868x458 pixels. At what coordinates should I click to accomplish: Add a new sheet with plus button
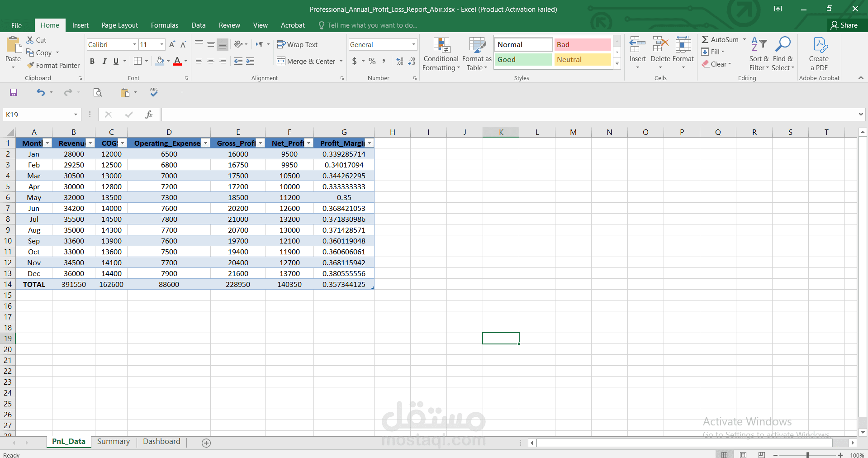click(206, 443)
